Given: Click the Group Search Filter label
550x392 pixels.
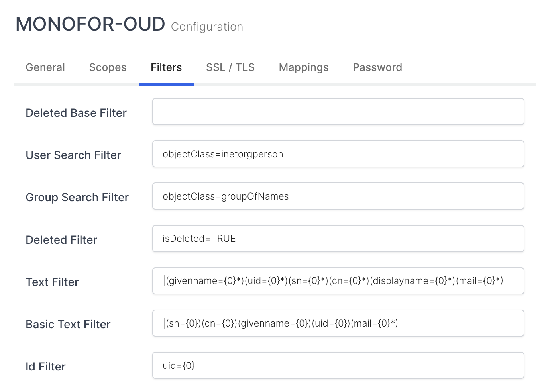Looking at the screenshot, I should [77, 197].
